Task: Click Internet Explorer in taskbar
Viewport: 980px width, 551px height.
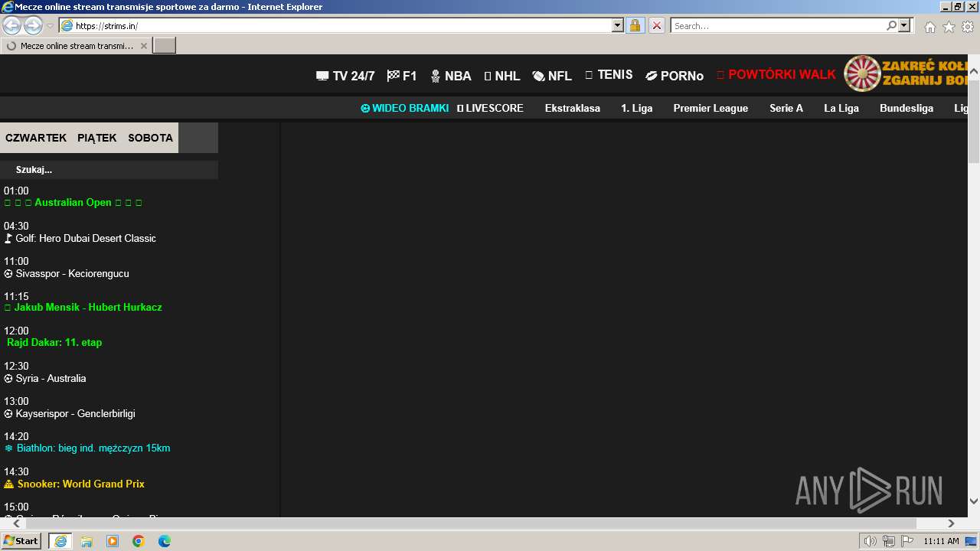Action: click(x=60, y=541)
